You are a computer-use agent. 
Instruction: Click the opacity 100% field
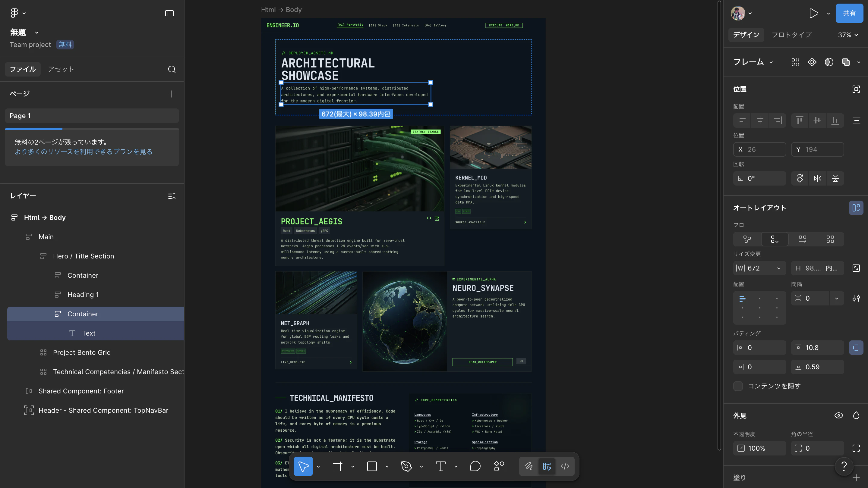click(759, 448)
